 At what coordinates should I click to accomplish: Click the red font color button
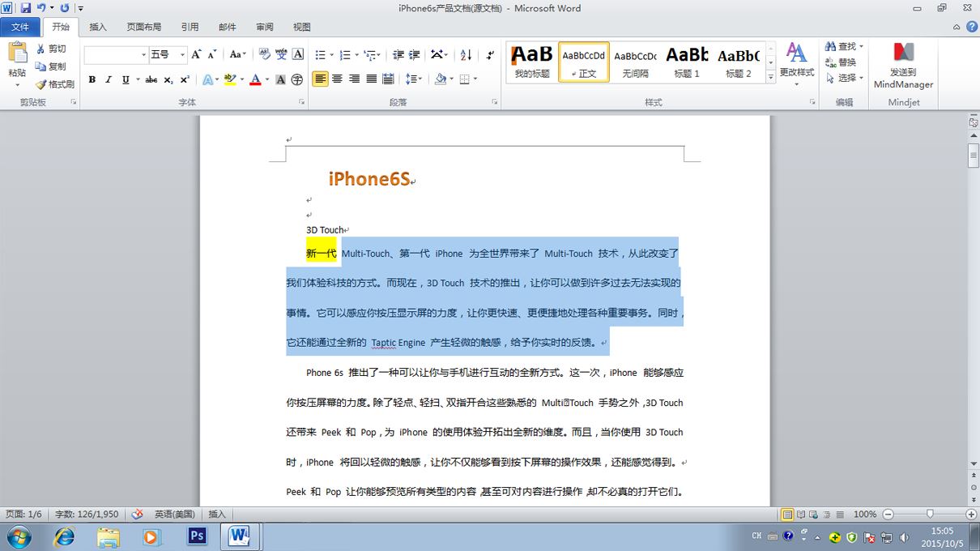tap(255, 79)
